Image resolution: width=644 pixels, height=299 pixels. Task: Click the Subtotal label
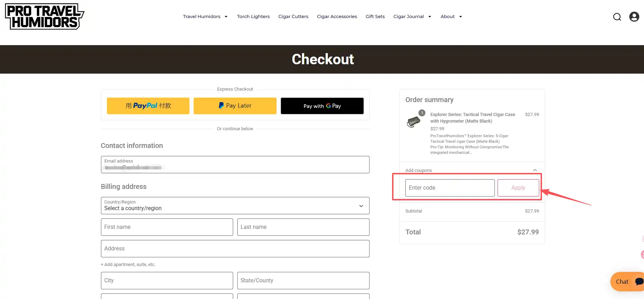[414, 211]
